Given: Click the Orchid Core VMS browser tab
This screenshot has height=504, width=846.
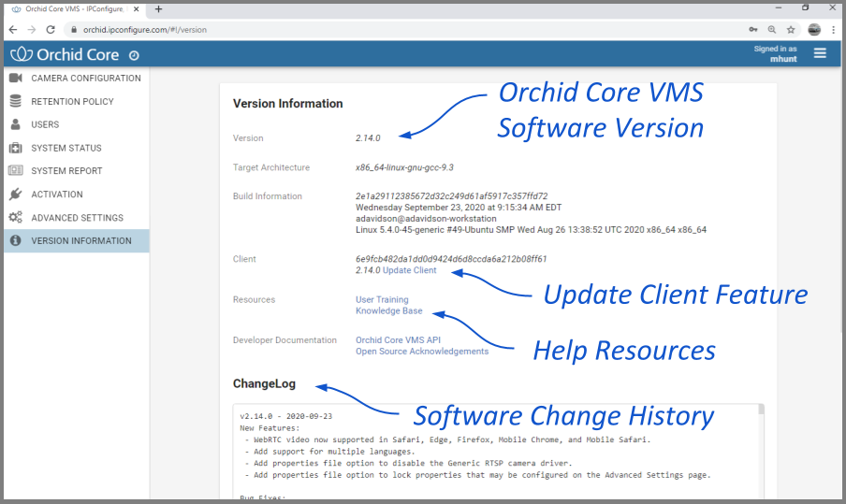Looking at the screenshot, I should (75, 9).
